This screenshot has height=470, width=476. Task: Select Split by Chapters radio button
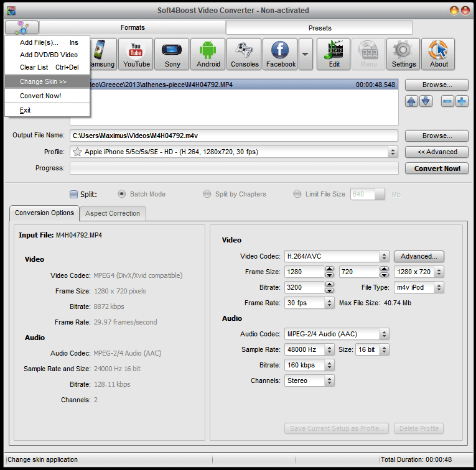point(207,194)
